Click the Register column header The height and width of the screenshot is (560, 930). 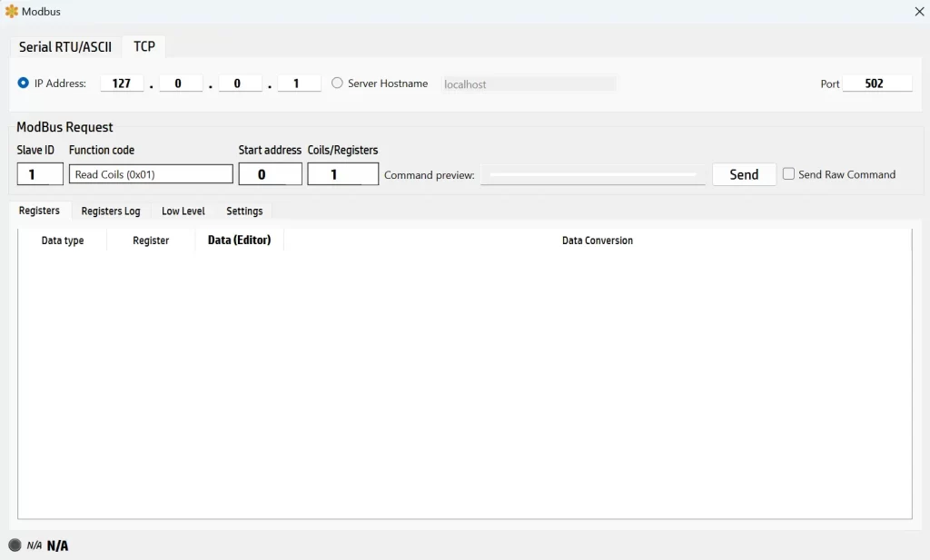click(151, 240)
